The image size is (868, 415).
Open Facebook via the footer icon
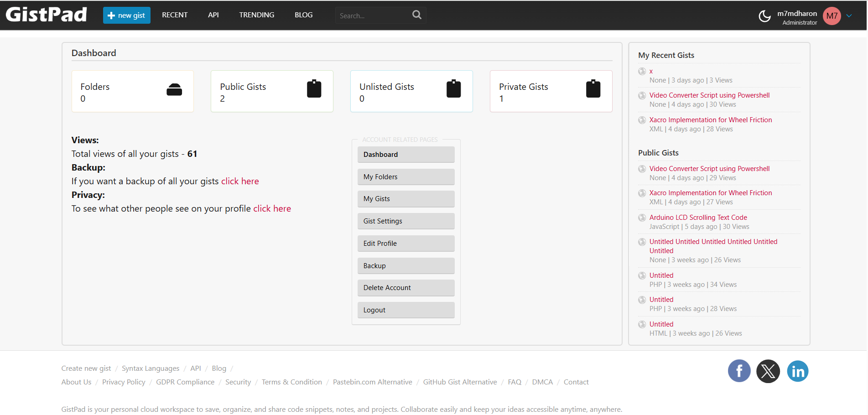coord(739,371)
